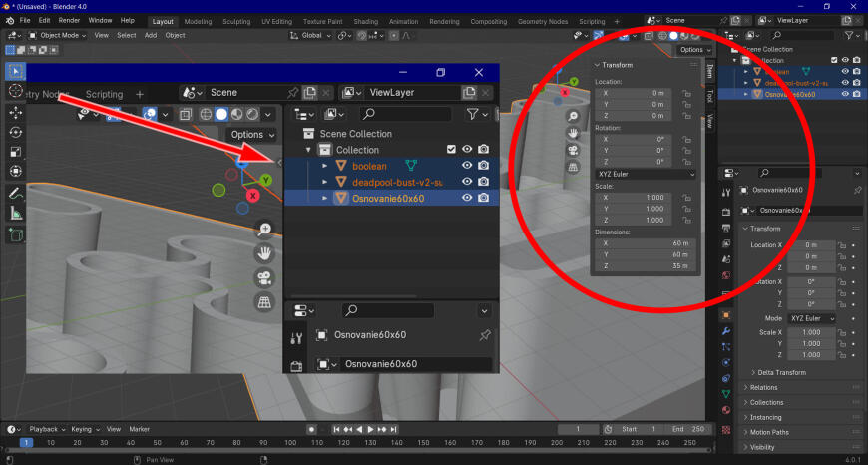The image size is (868, 465).
Task: Click the search field in top-right outliner
Action: pyautogui.click(x=801, y=35)
